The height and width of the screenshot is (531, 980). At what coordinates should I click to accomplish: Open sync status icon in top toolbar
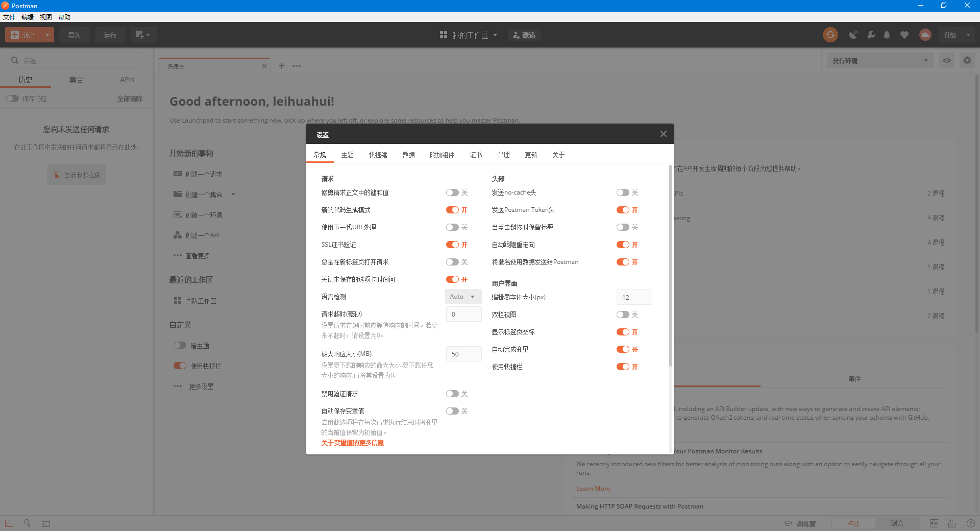(830, 35)
